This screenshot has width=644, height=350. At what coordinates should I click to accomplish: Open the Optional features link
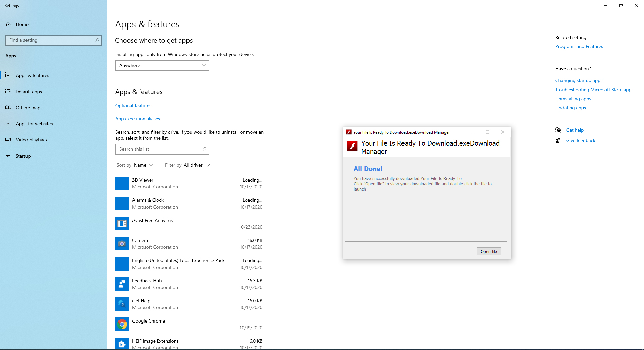(133, 106)
